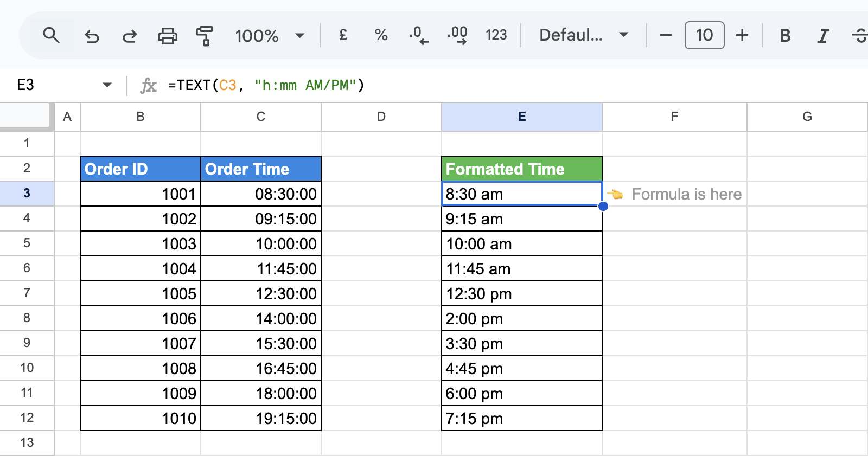Select cell showing 11:45:00
This screenshot has width=868, height=456.
coord(261,268)
